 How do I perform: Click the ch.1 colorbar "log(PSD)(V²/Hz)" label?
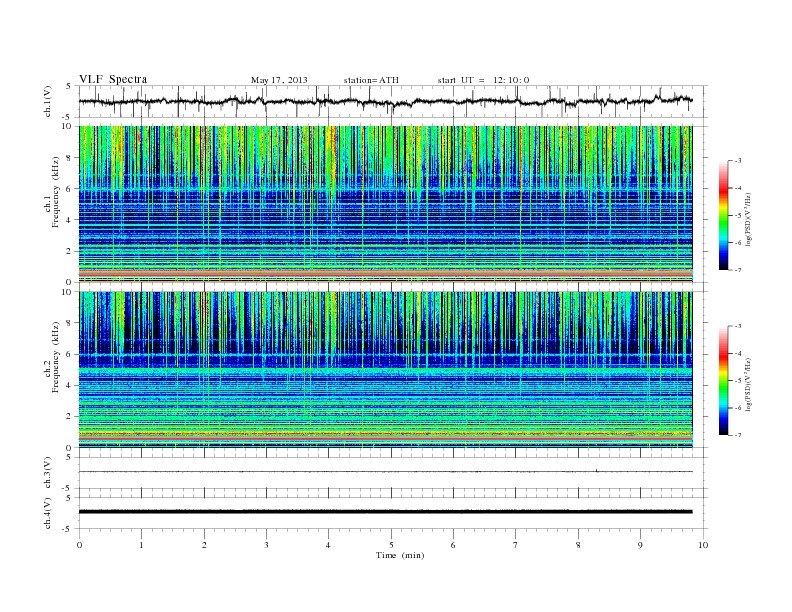tap(749, 220)
